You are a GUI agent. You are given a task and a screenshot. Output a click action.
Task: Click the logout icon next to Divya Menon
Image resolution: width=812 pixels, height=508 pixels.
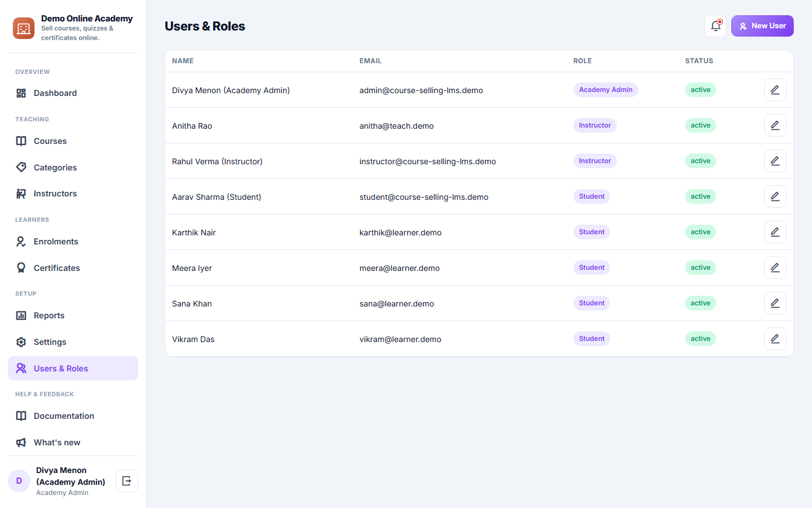coord(127,481)
